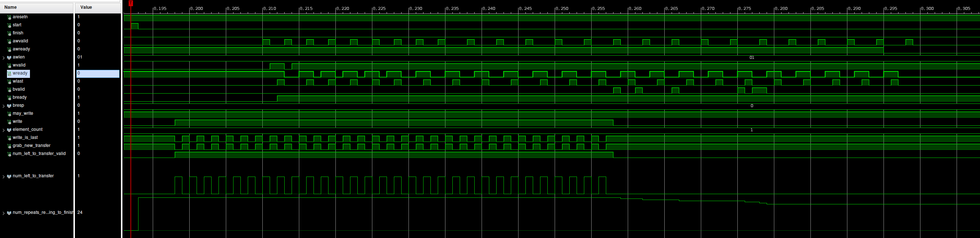This screenshot has width=980, height=238.
Task: Expand the awlen bus signal
Action: (x=4, y=57)
